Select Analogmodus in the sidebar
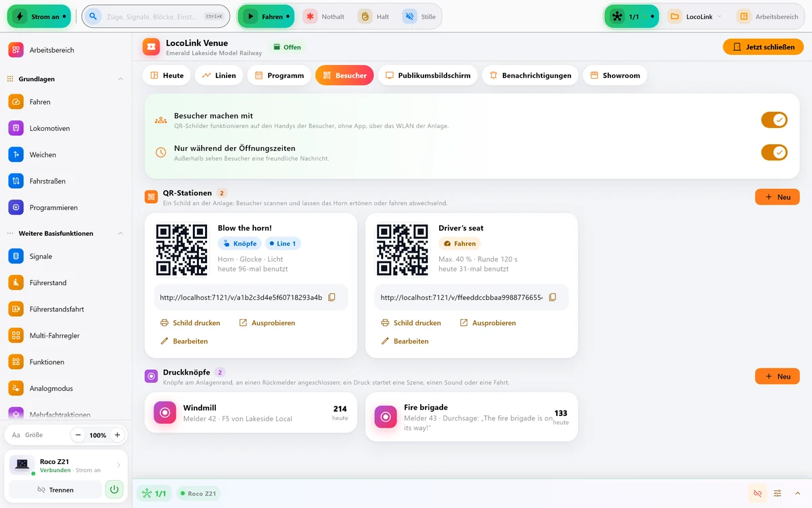812x508 pixels. tap(66, 389)
